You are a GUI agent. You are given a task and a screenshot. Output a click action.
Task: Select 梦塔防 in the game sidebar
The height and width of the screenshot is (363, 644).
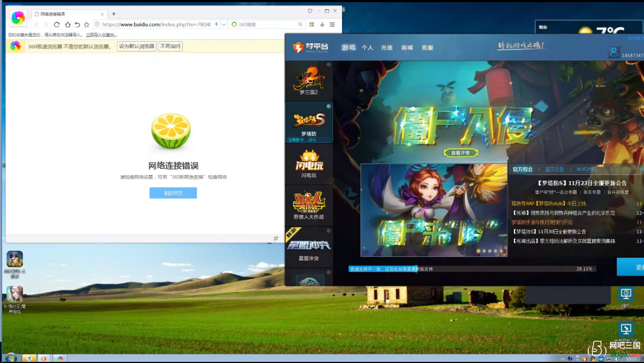point(309,123)
